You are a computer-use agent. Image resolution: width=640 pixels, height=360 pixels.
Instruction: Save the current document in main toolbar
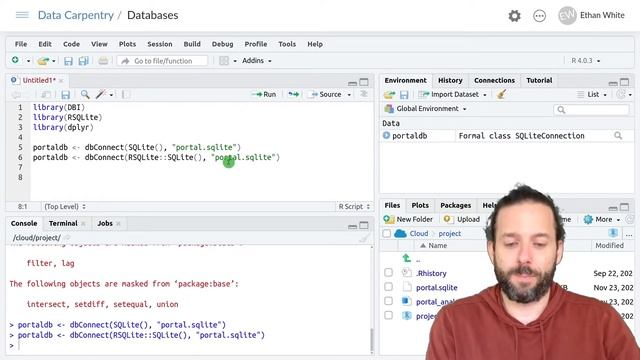(x=68, y=61)
